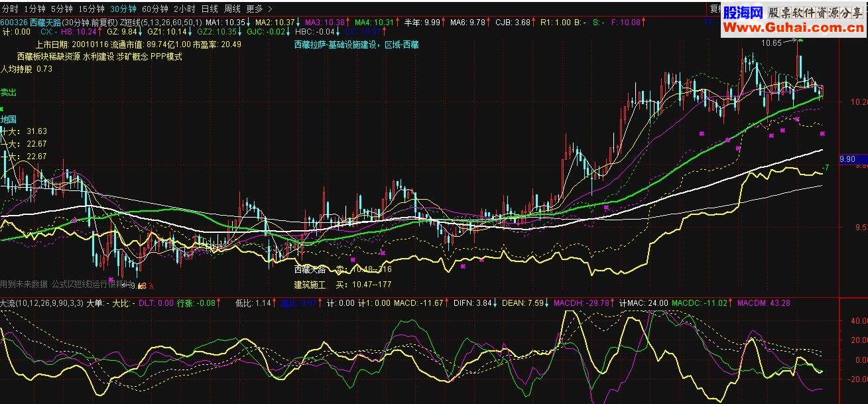Click the HS: 10.24 indicator value

coord(79,31)
